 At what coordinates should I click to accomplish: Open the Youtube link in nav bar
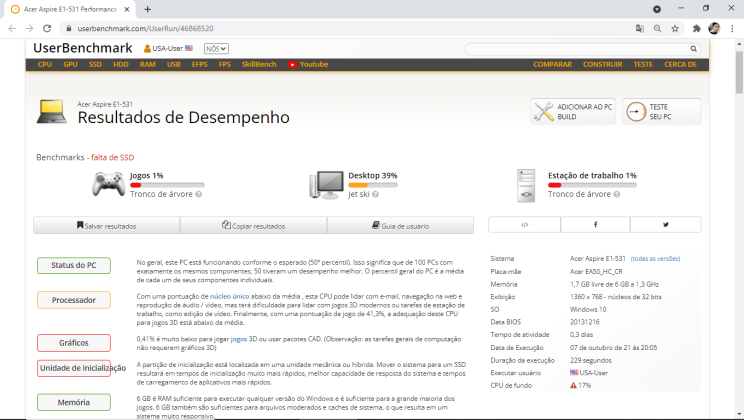tap(308, 65)
